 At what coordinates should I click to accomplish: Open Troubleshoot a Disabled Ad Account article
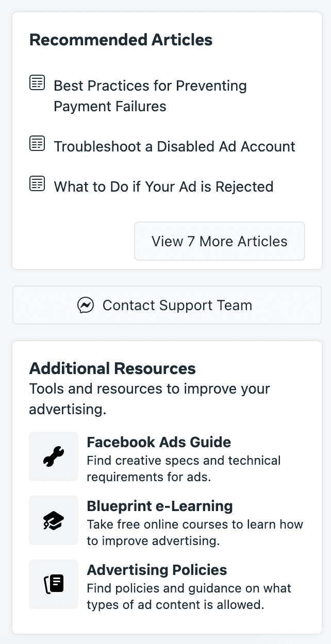174,146
